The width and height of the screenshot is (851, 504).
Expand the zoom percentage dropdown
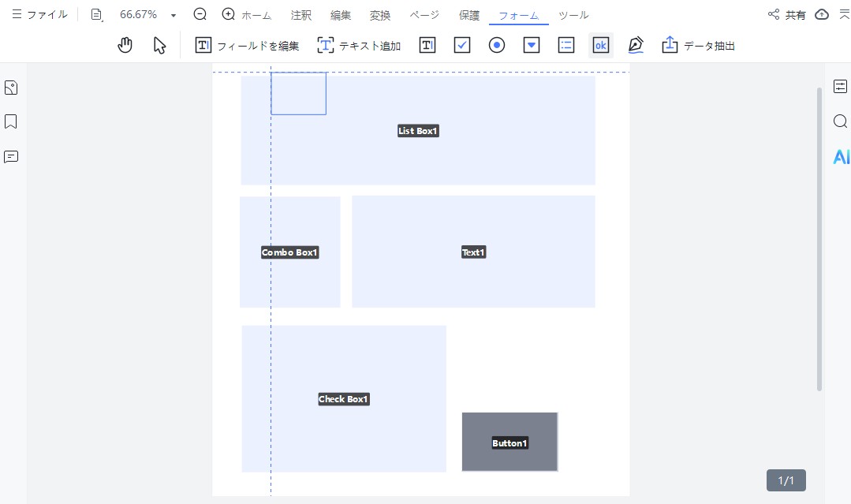click(174, 15)
